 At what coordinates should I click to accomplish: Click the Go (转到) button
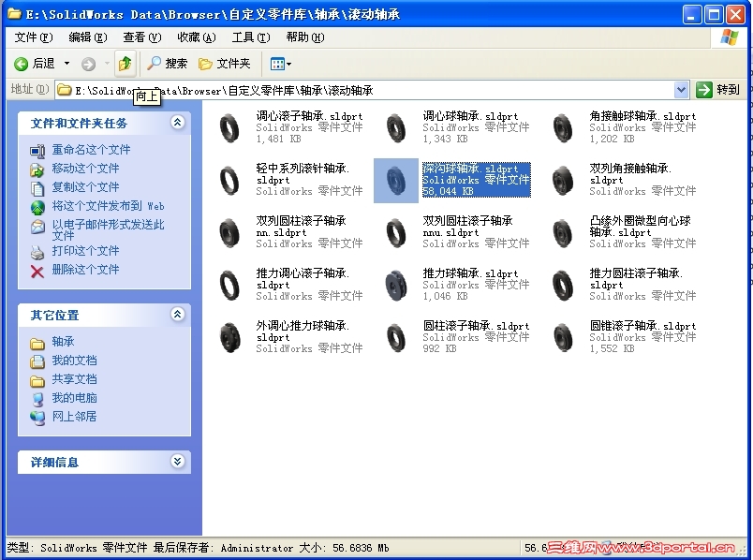tap(718, 90)
